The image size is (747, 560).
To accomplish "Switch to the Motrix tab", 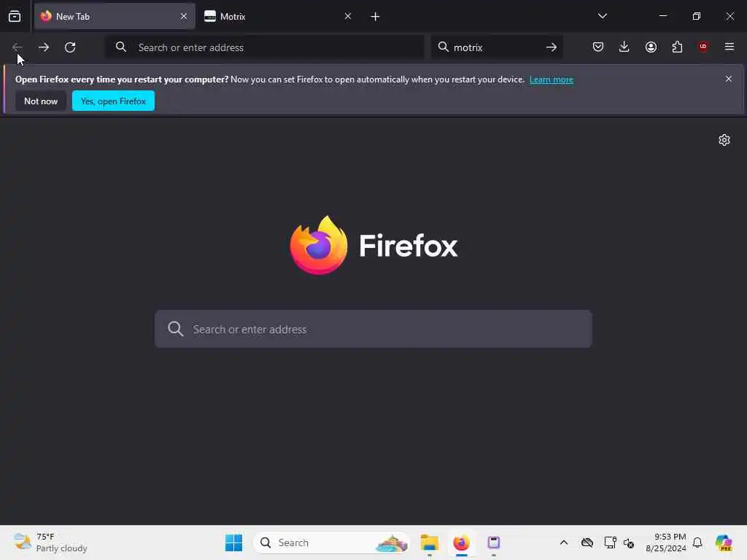I will click(278, 17).
